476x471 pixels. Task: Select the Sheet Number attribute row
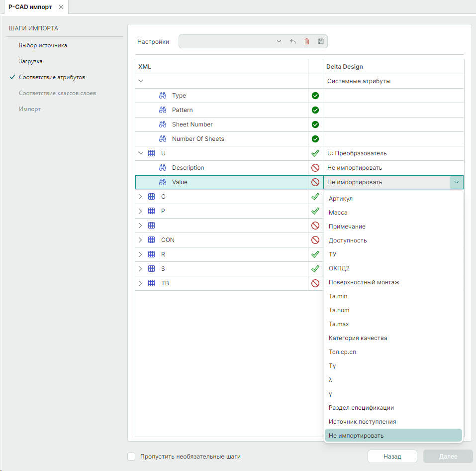tap(192, 124)
